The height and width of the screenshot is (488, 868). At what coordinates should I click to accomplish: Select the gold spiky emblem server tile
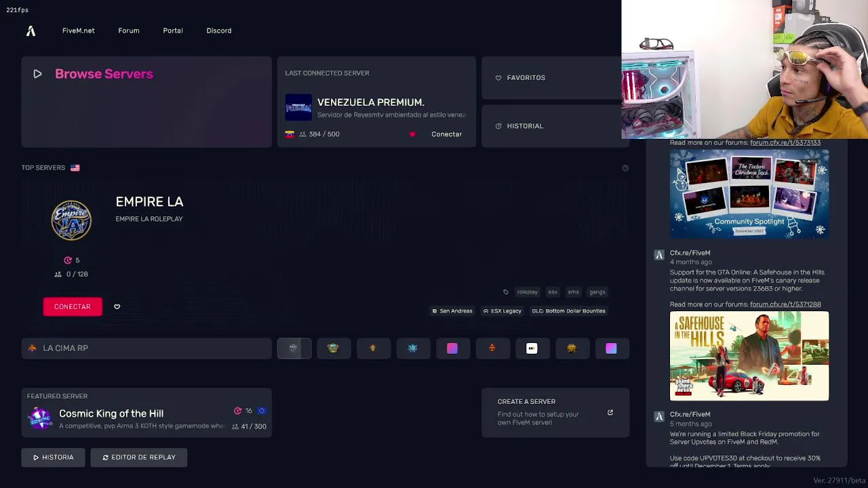pos(572,348)
